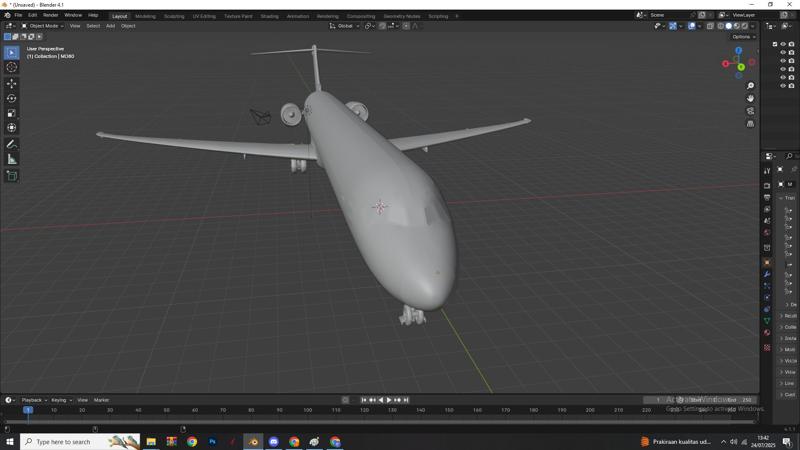
Task: Switch to the Modeling workspace tab
Action: click(145, 16)
